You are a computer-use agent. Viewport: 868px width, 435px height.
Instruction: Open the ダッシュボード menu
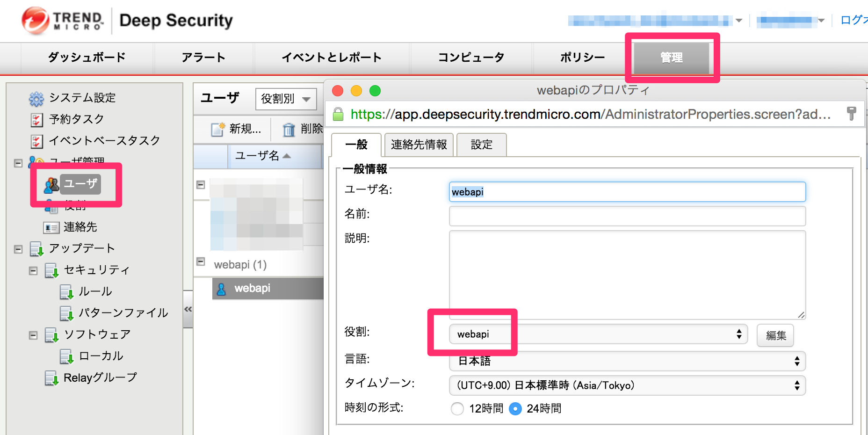click(87, 58)
